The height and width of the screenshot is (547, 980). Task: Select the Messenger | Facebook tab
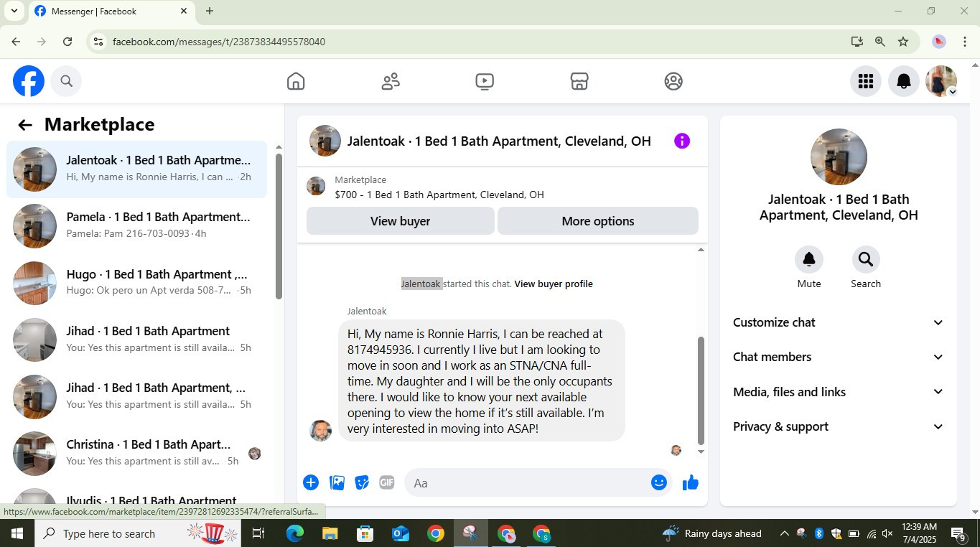(111, 11)
